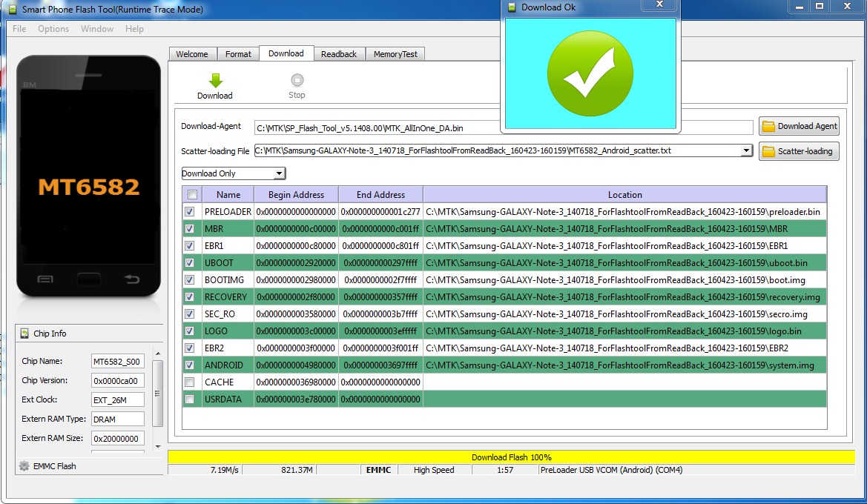Expand the Scatter-loading File path dropdown
Image resolution: width=867 pixels, height=504 pixels.
click(x=746, y=150)
